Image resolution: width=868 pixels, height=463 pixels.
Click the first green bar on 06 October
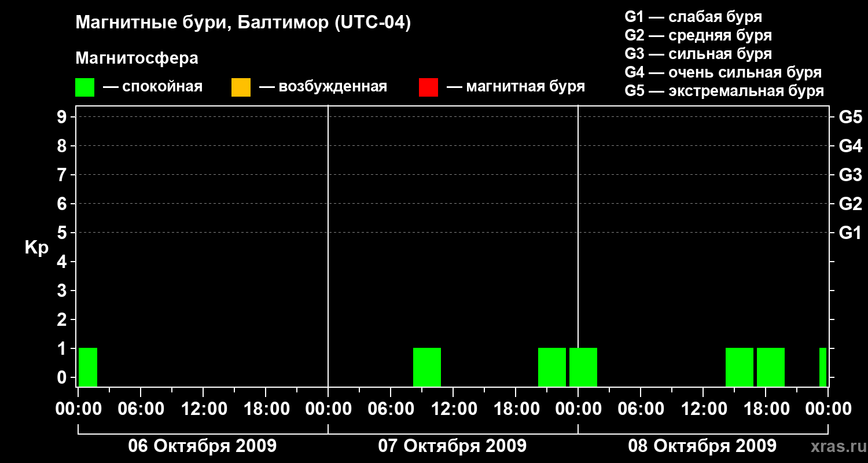(x=88, y=367)
